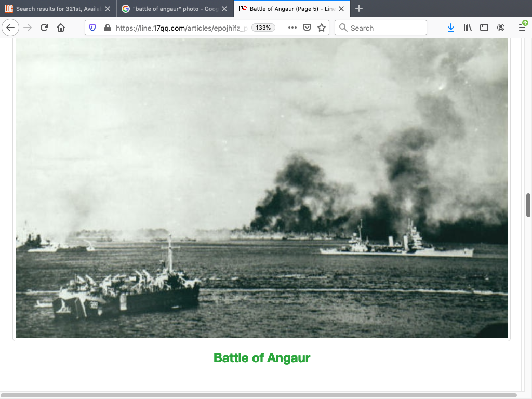Open the page actions three-dot menu
Screen dimensions: 532x399
point(292,28)
